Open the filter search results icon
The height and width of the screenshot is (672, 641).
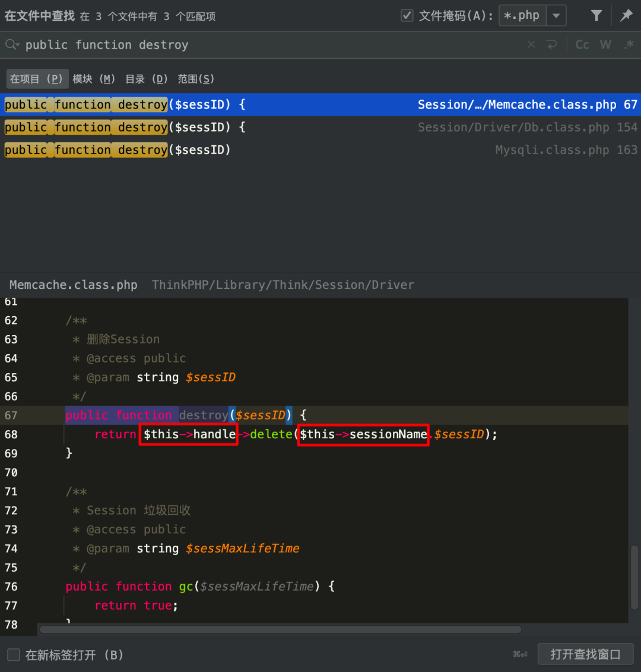coord(596,16)
